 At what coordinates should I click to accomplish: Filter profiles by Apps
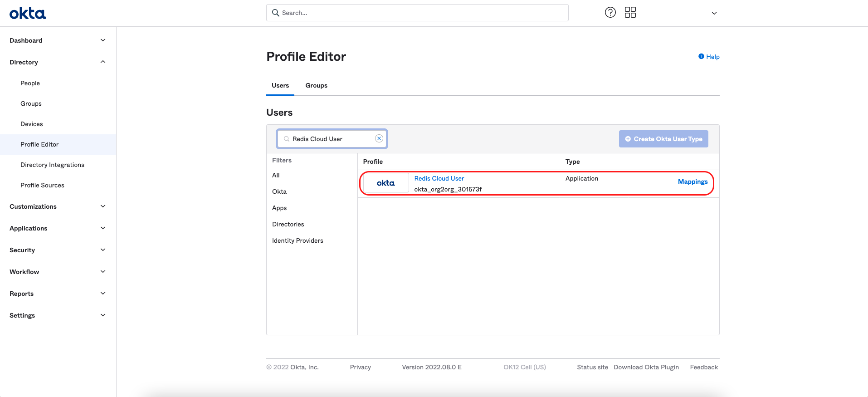click(279, 208)
